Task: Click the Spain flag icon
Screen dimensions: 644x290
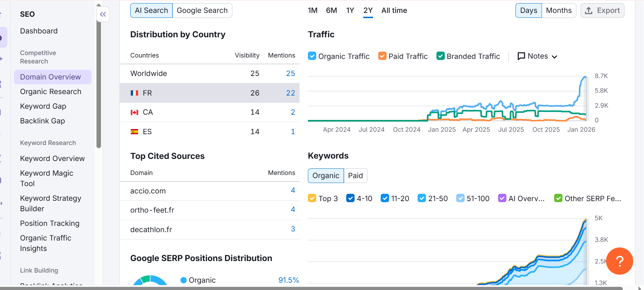Action: 134,132
